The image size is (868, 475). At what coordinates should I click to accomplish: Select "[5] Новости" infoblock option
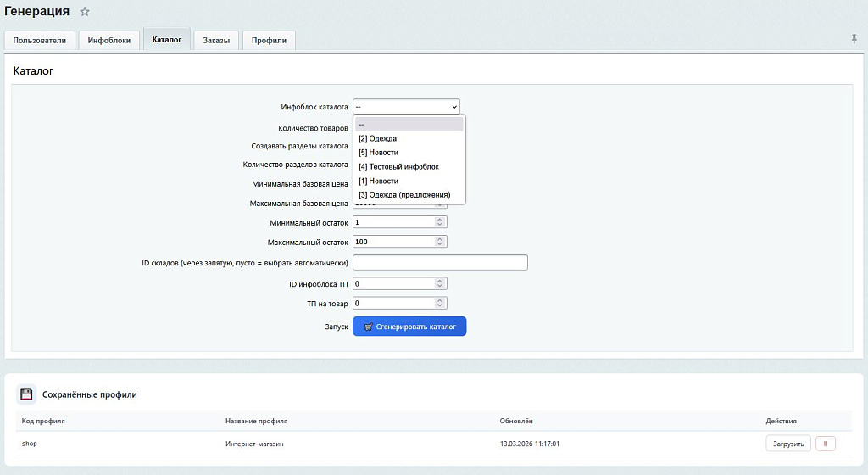378,153
